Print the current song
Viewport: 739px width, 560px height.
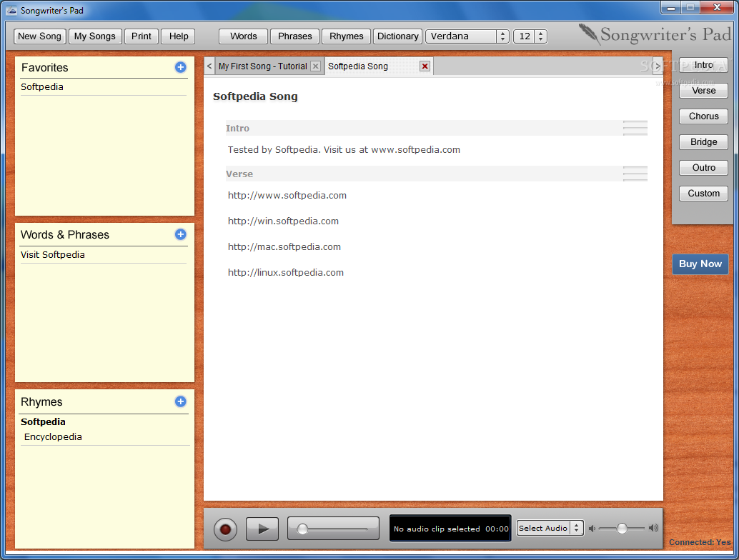(142, 36)
